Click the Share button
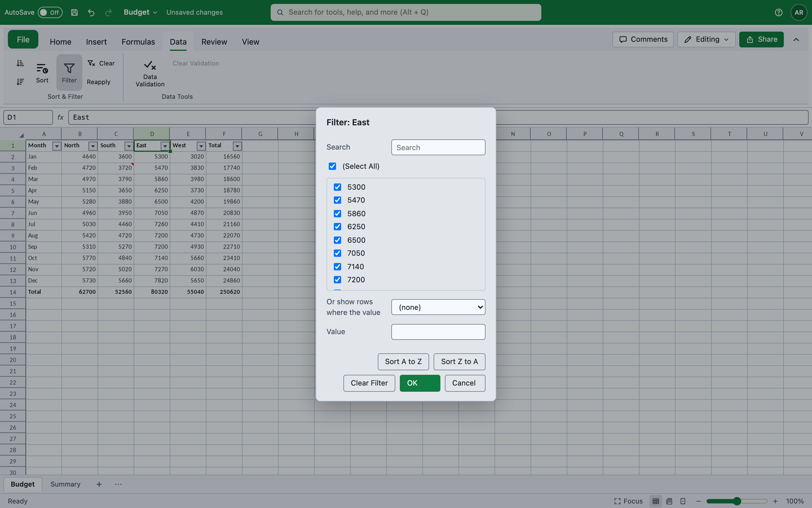 click(x=761, y=40)
